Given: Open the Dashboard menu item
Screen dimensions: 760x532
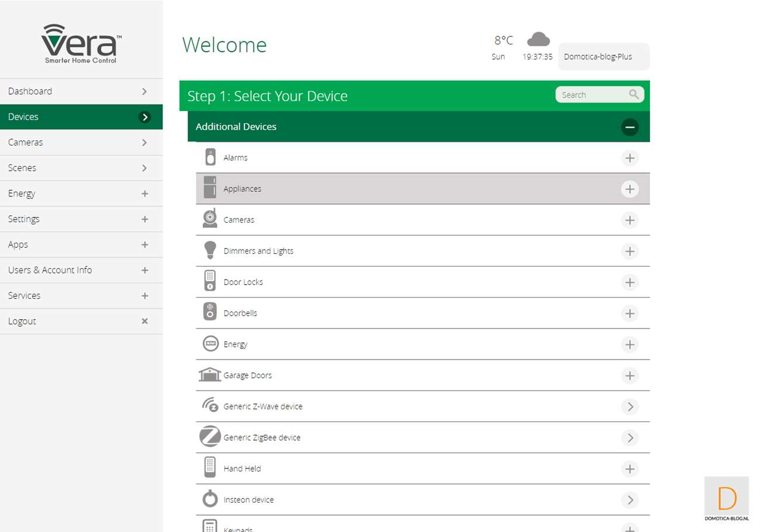Looking at the screenshot, I should coord(81,91).
